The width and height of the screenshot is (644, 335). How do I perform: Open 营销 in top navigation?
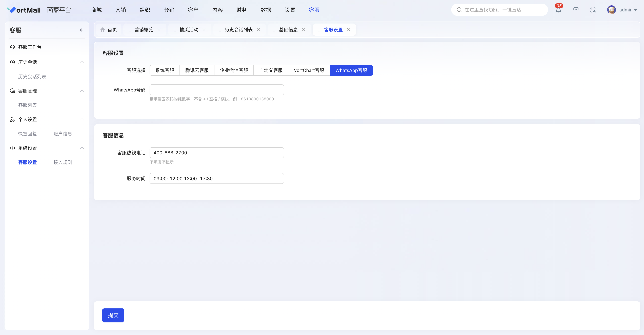click(120, 10)
